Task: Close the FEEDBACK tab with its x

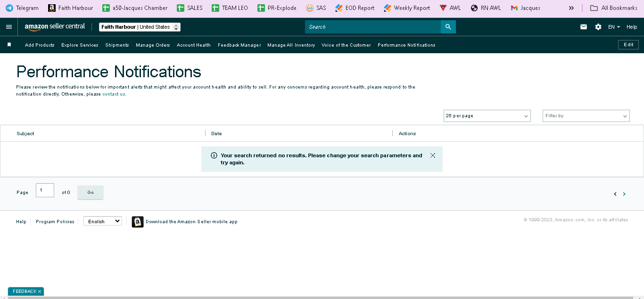Action: tap(40, 291)
